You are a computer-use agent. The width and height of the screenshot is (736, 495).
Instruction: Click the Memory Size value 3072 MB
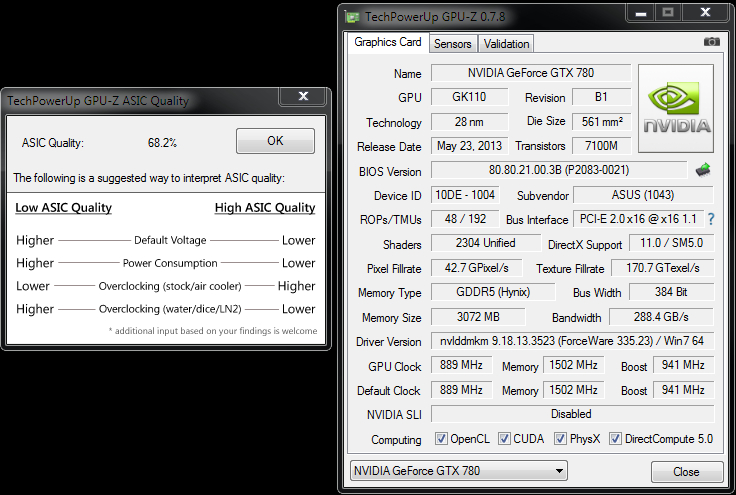point(478,317)
